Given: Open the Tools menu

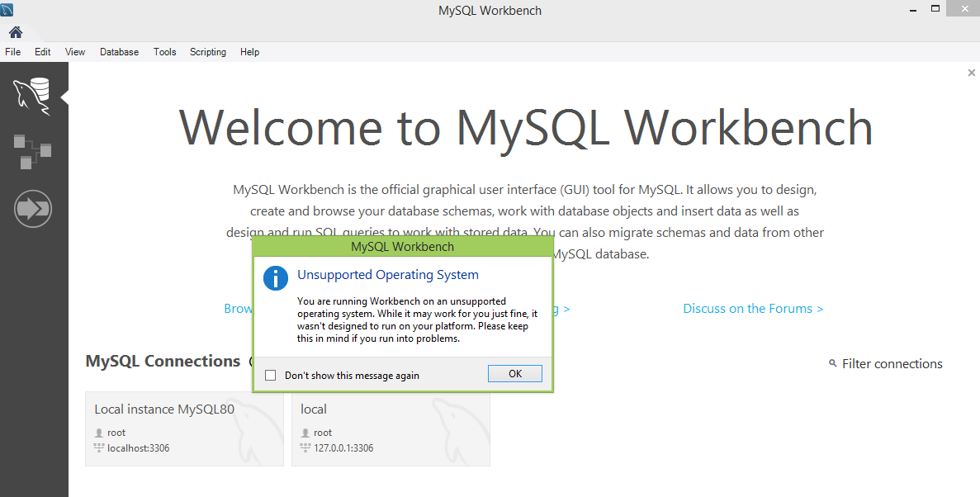Looking at the screenshot, I should click(x=165, y=52).
